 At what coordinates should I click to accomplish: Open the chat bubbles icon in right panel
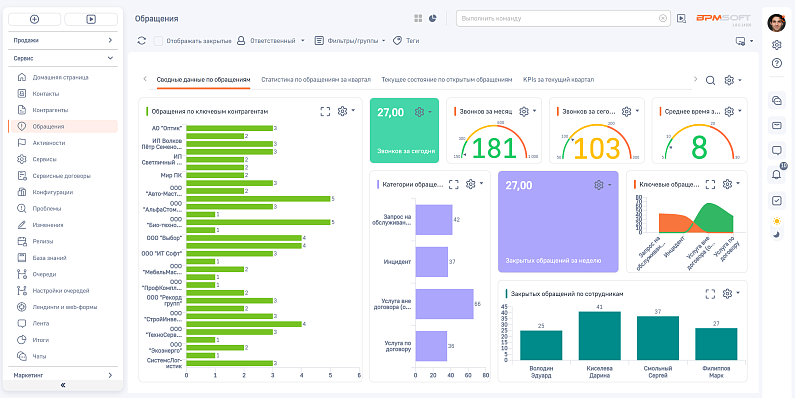point(776,100)
